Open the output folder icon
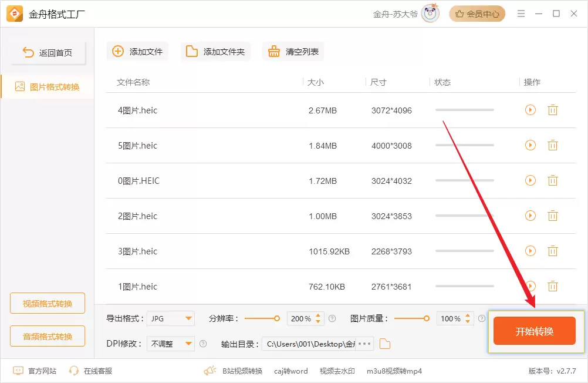 point(385,344)
